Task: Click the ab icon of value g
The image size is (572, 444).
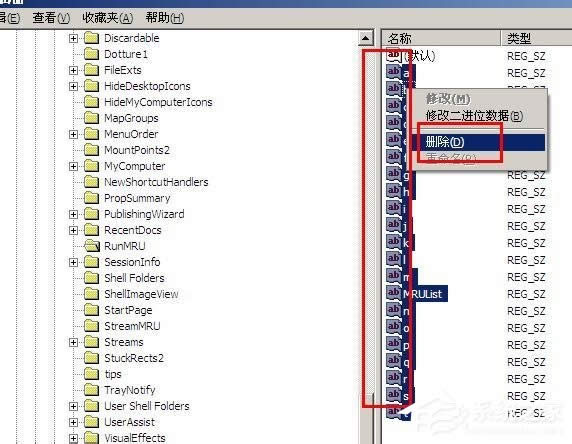Action: pos(394,174)
